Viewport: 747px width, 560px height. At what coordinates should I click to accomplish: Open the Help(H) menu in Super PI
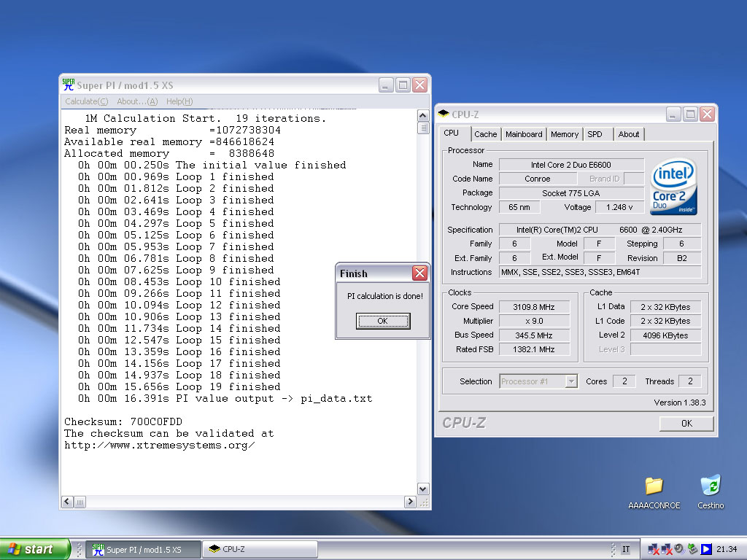tap(179, 101)
